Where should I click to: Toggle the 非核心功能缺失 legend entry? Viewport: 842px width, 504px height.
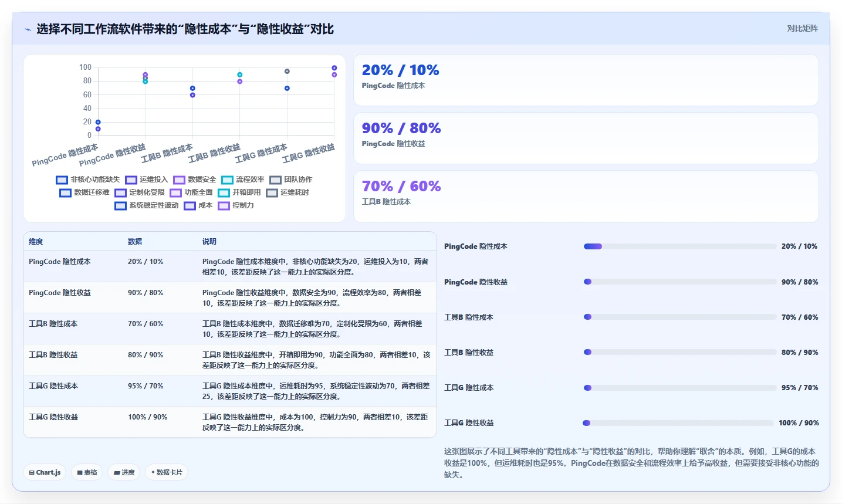[88, 180]
